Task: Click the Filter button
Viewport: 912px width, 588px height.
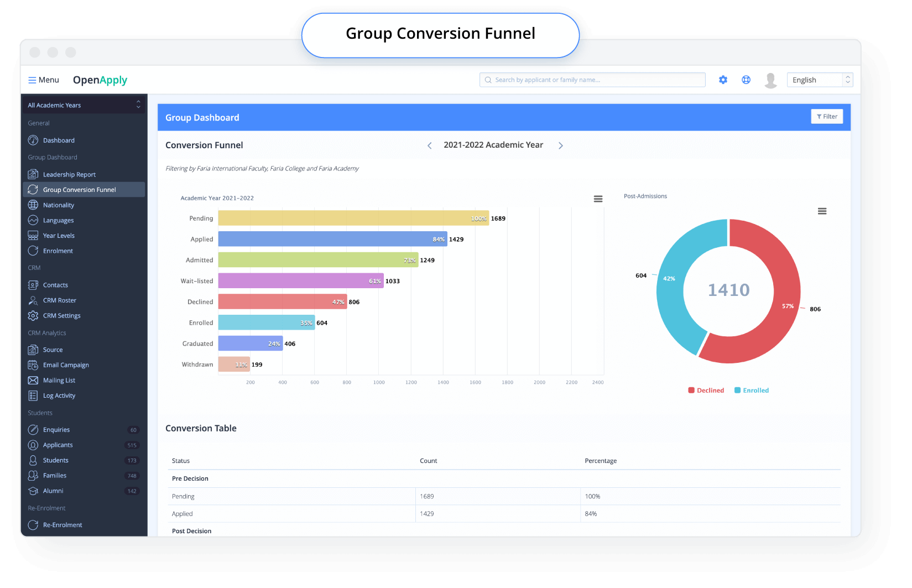Action: (826, 117)
